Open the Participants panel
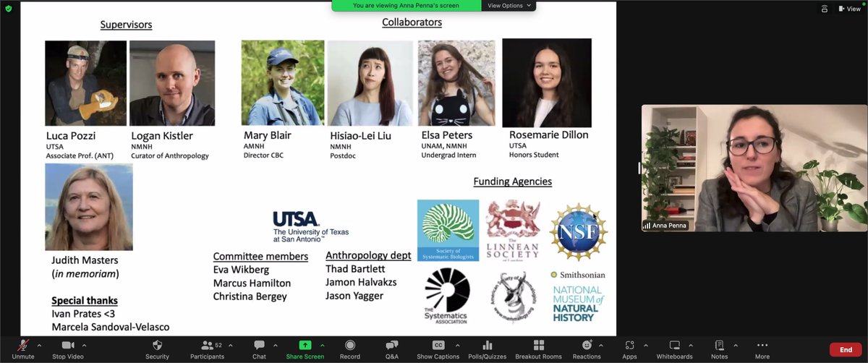The height and width of the screenshot is (363, 868). [207, 349]
